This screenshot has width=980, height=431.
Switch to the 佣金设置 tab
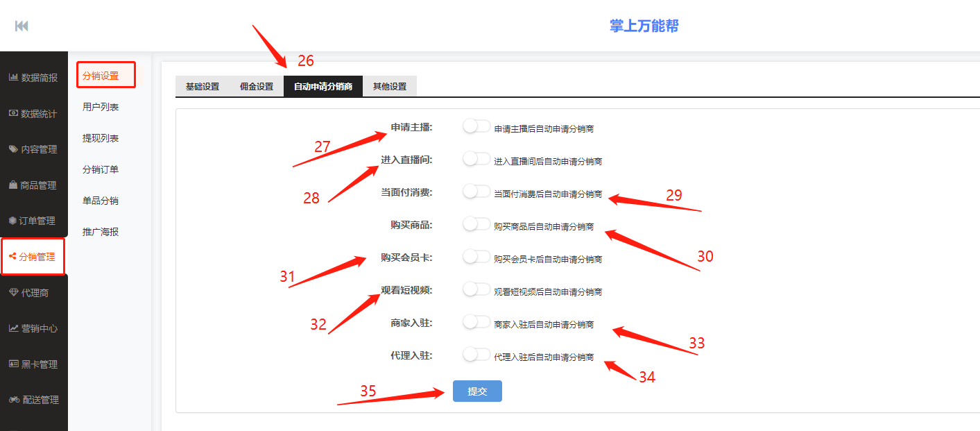(256, 87)
